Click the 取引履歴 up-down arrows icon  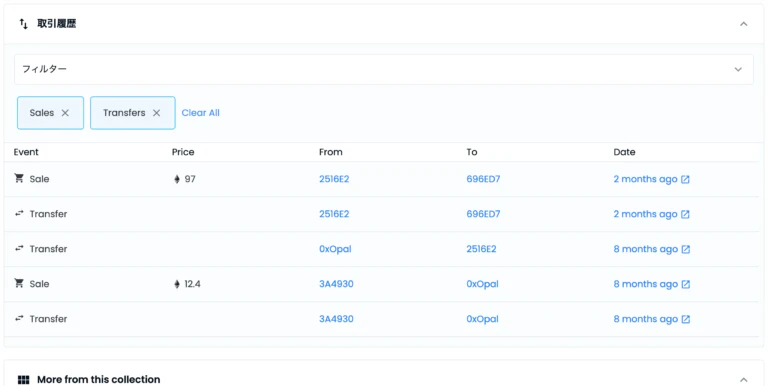click(24, 24)
